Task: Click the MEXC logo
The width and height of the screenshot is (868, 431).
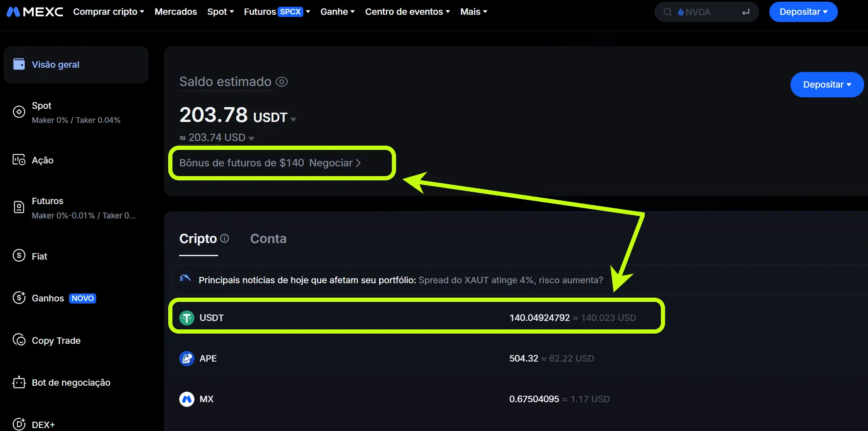Action: [x=35, y=12]
